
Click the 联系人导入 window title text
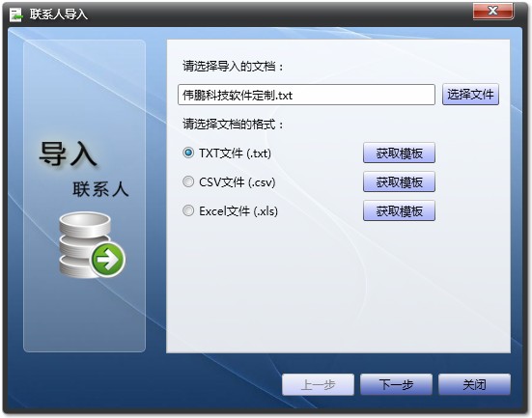[58, 14]
